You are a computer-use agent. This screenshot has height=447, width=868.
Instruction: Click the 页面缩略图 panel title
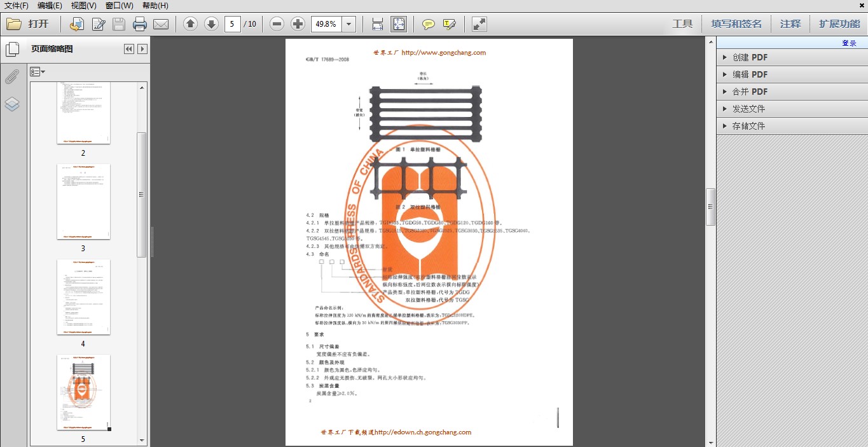click(52, 49)
